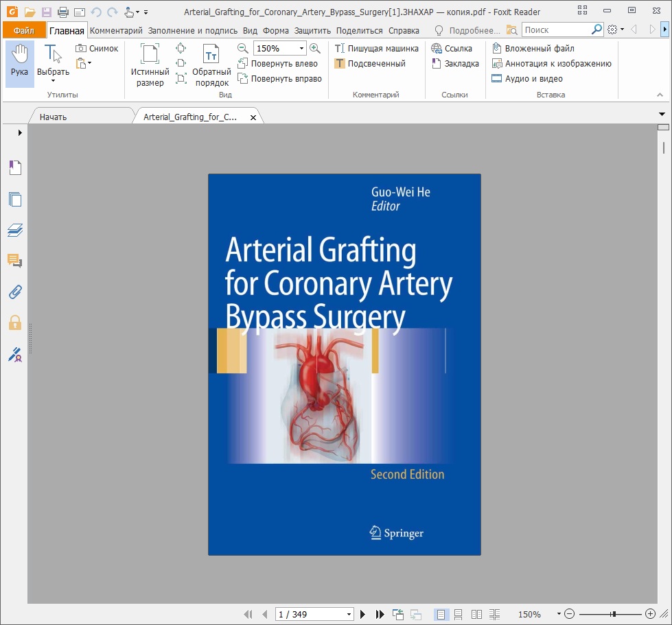Viewport: 672px width, 625px height.
Task: Open the layers sidebar panel
Action: point(15,230)
